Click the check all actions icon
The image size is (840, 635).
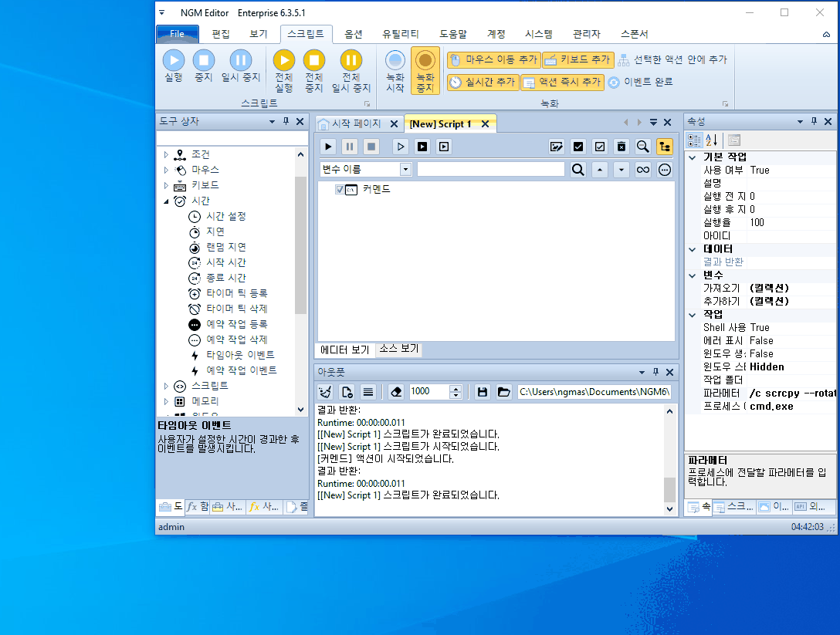pos(578,147)
